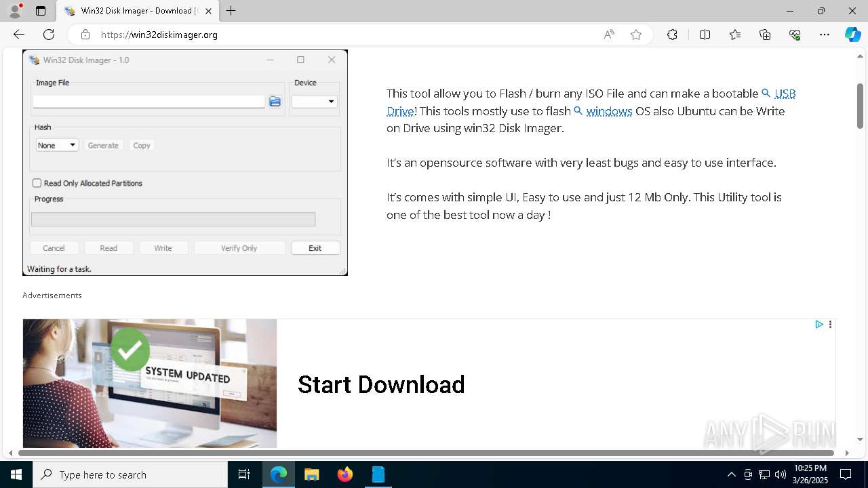Click the Read aloud icon
This screenshot has width=868, height=488.
tap(609, 35)
